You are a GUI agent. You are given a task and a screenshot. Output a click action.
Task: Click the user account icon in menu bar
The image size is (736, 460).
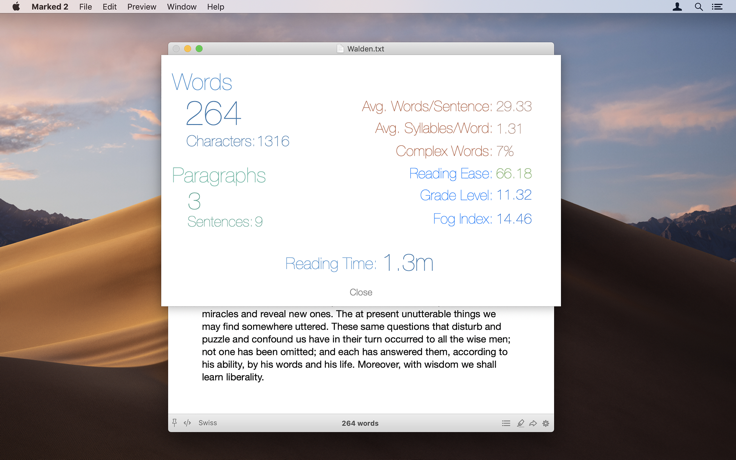coord(677,7)
